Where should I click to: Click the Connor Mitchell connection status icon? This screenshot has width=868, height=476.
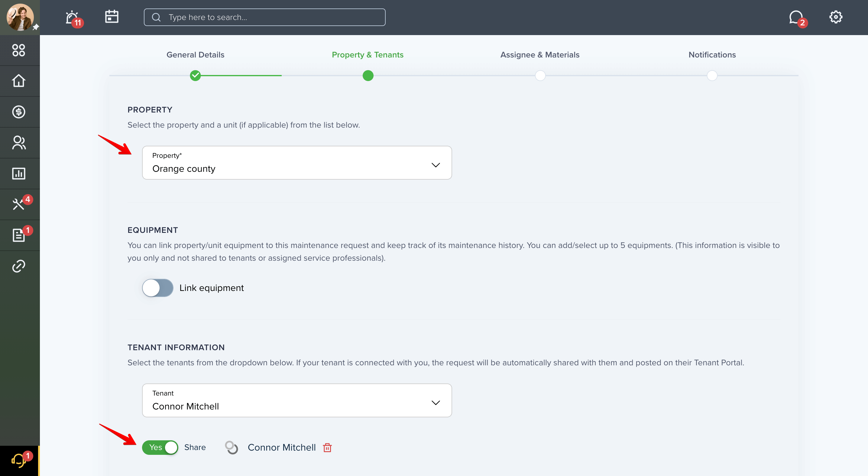point(231,447)
